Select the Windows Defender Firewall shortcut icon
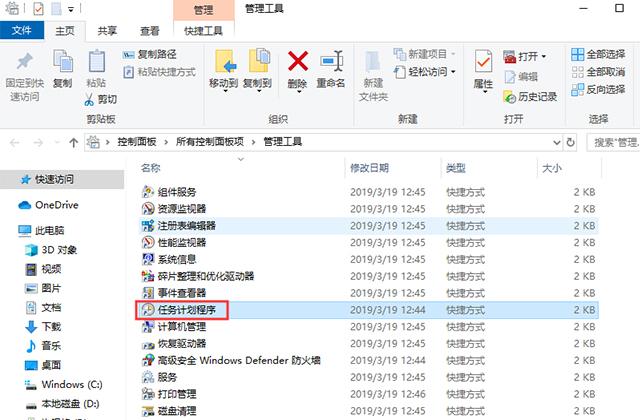This screenshot has height=420, width=640. [148, 360]
